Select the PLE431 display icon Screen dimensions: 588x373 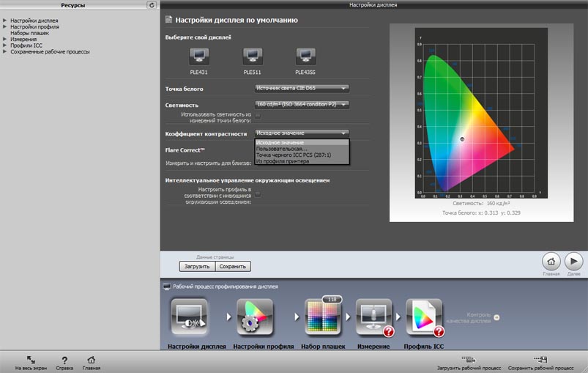click(x=198, y=56)
